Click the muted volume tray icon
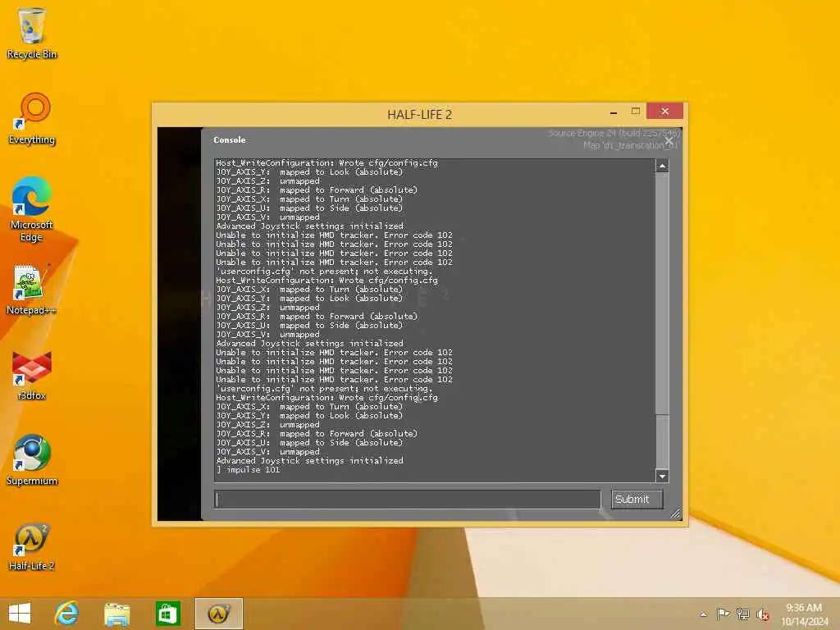Viewport: 840px width, 630px height. pos(762,614)
